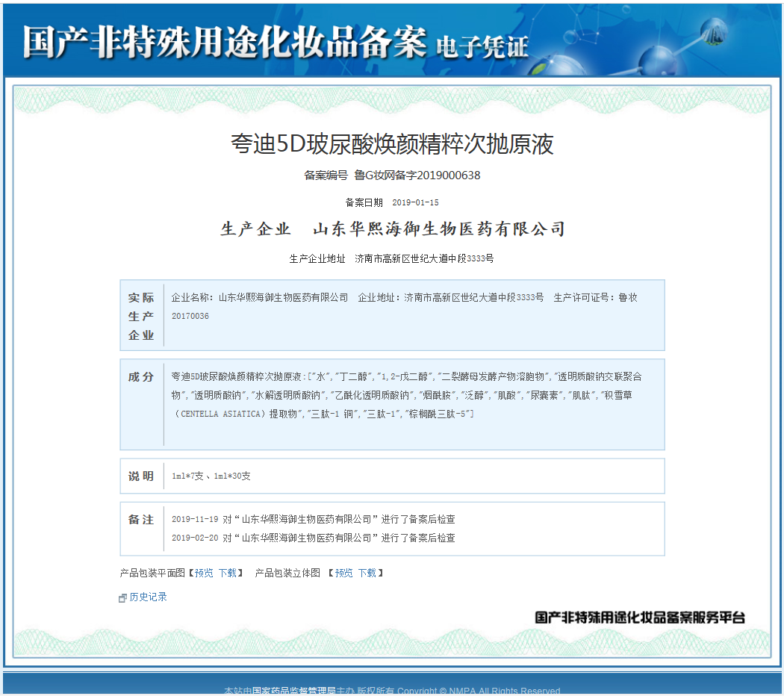Screen dimensions: 784x696
Task: Download the 产品包装立体图 file
Action: pyautogui.click(x=367, y=573)
